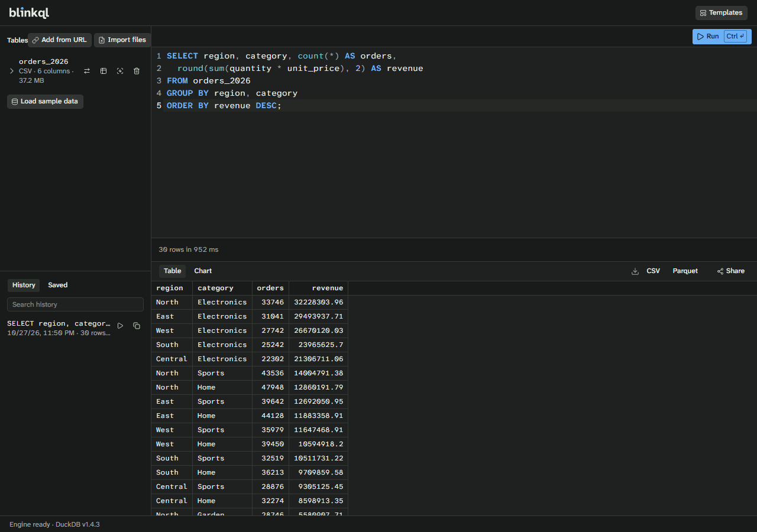Click the scan-search icon for orders_2026
The width and height of the screenshot is (757, 532).
tap(120, 71)
